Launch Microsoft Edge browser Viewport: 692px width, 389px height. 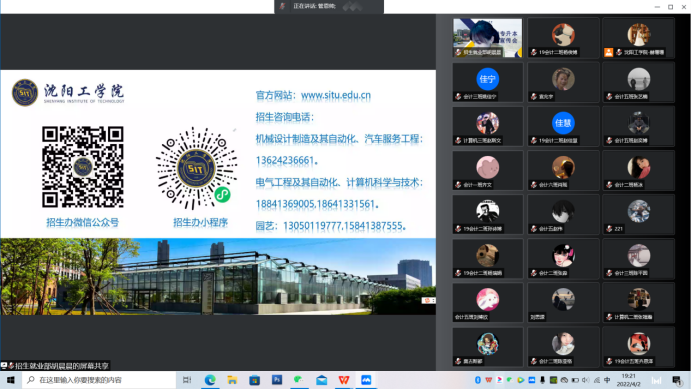coord(210,380)
